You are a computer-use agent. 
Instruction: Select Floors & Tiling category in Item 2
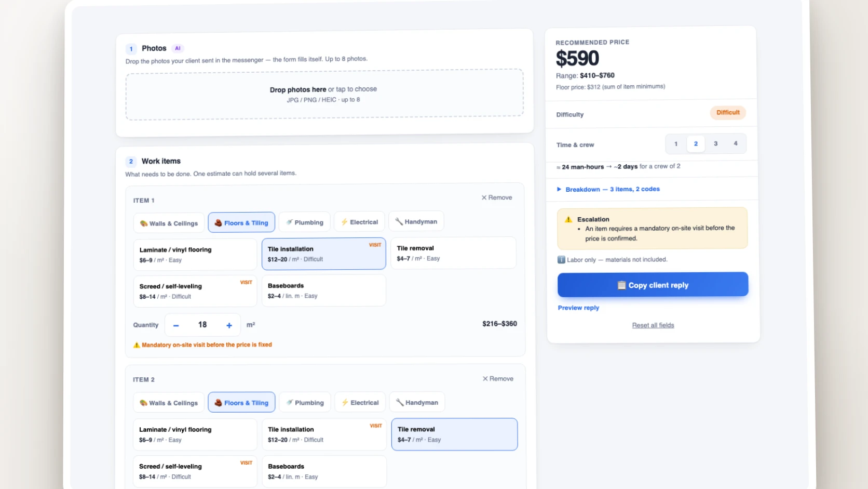pyautogui.click(x=241, y=402)
